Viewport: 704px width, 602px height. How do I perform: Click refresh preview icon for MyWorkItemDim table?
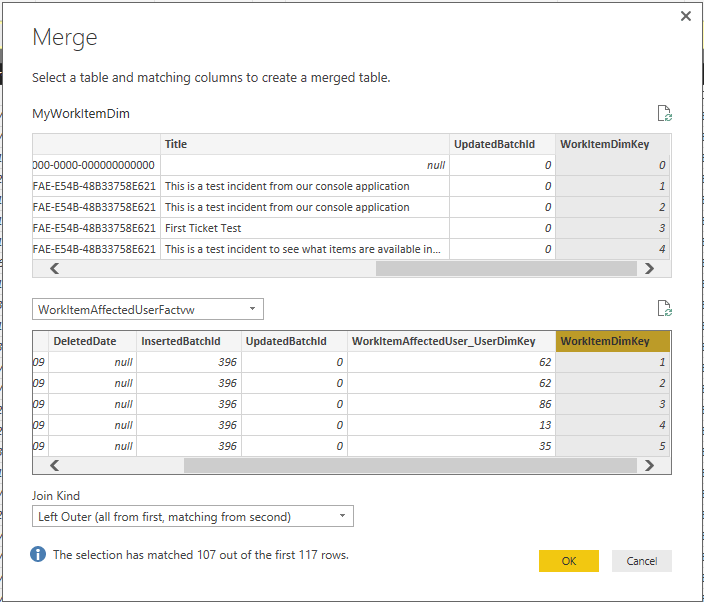[x=663, y=113]
